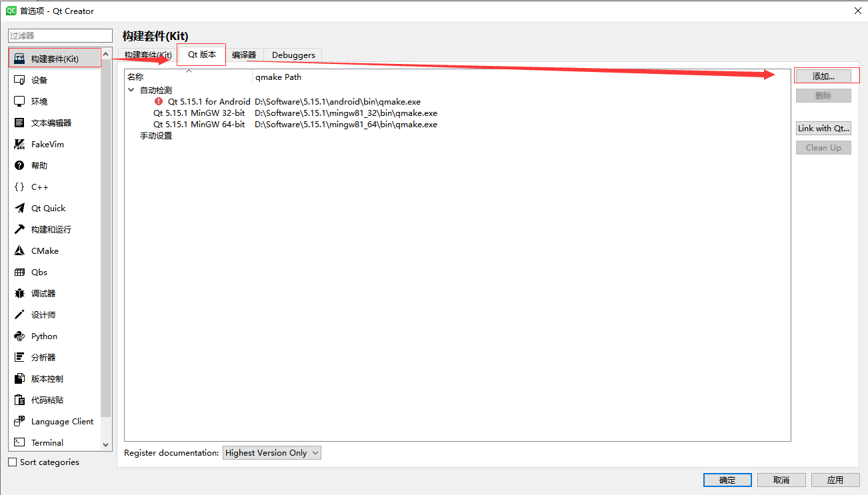868x495 pixels.
Task: Switch to the Qt 版本 tab
Action: click(x=202, y=55)
